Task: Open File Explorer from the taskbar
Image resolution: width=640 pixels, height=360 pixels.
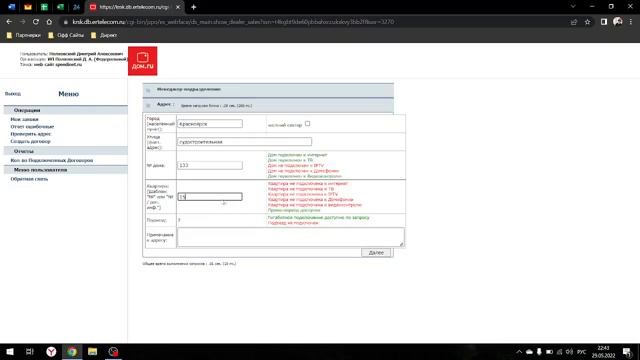Action: (93, 351)
